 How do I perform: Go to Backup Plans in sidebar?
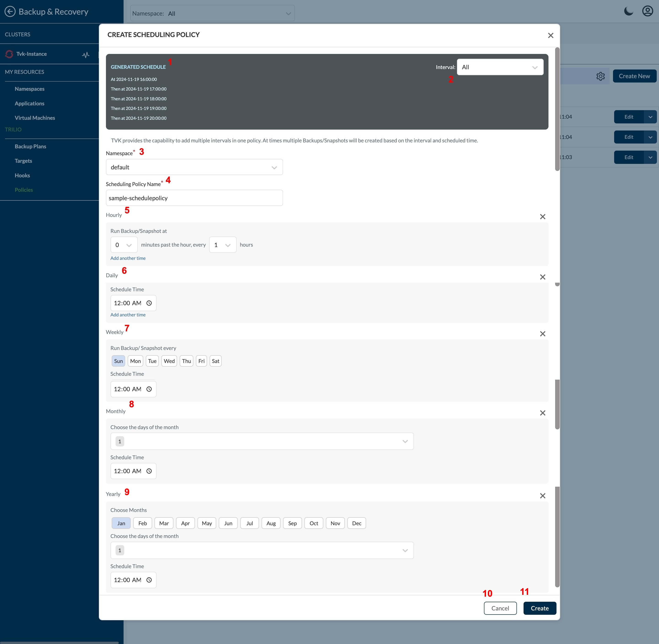click(x=30, y=146)
